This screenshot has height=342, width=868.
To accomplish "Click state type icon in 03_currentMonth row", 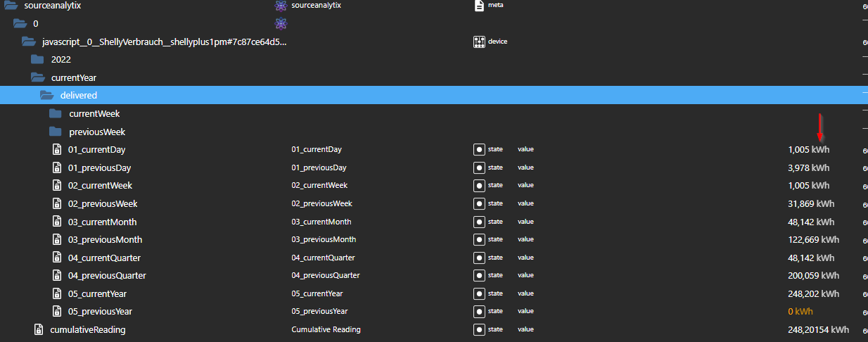I will pyautogui.click(x=479, y=222).
